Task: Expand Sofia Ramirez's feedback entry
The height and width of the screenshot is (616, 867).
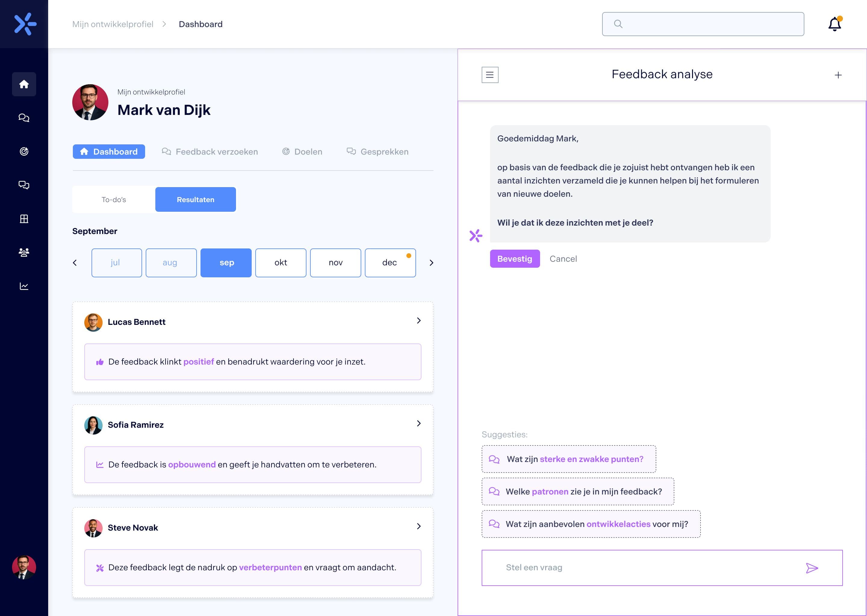Action: pyautogui.click(x=419, y=424)
